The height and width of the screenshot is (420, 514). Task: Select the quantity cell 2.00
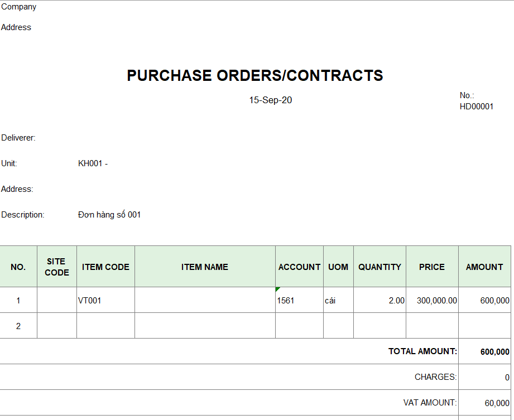tap(396, 301)
